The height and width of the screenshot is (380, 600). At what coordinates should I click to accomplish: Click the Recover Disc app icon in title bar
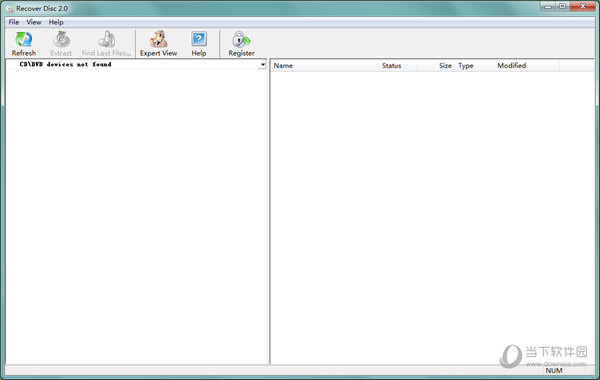click(x=9, y=8)
